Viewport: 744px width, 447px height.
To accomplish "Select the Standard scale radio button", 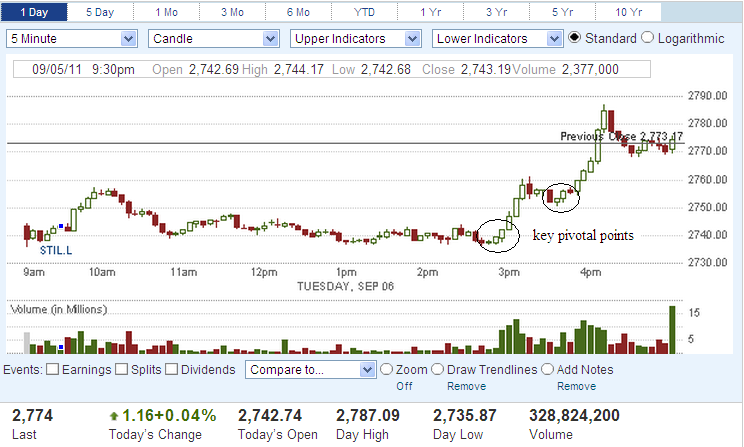I will (x=575, y=38).
